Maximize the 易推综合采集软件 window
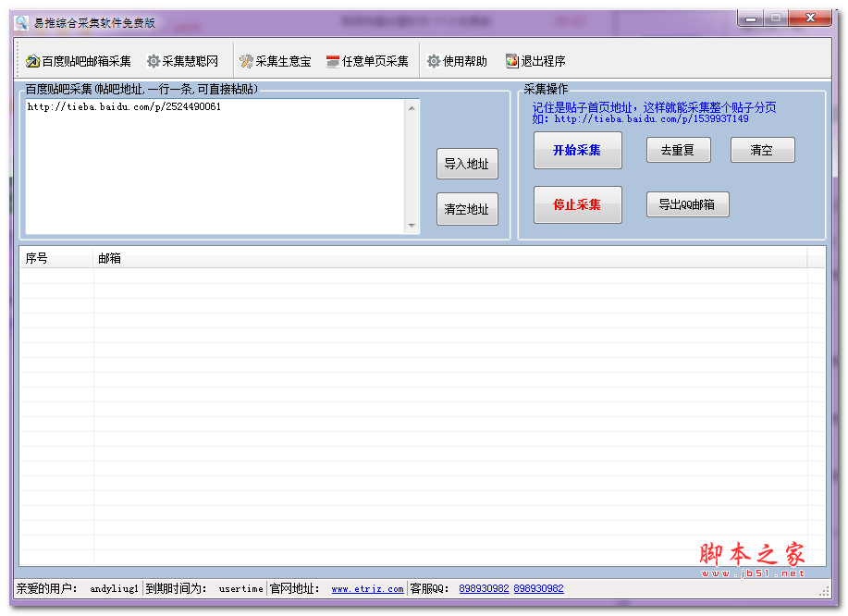This screenshot has width=848, height=616. click(776, 18)
